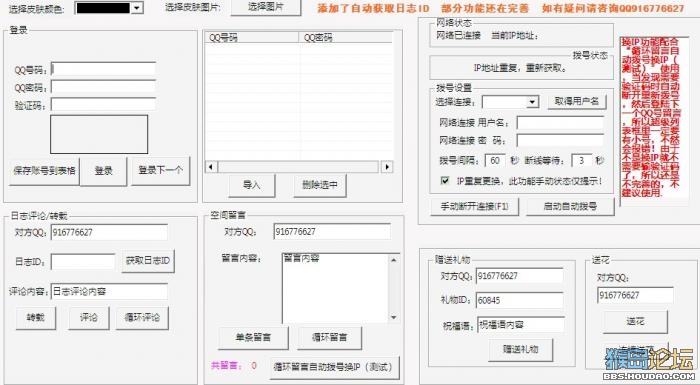
Task: Click the left arrow of account list scrollbar
Action: 211,167
